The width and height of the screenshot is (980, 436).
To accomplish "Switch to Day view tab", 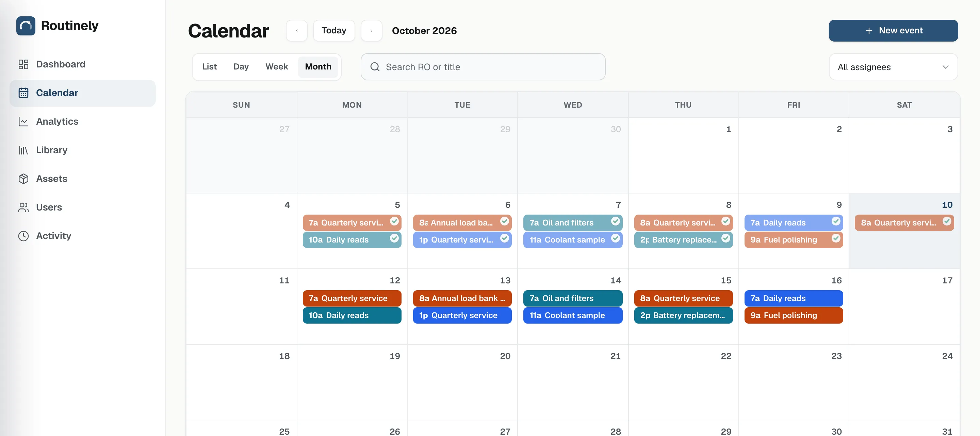I will (x=241, y=67).
